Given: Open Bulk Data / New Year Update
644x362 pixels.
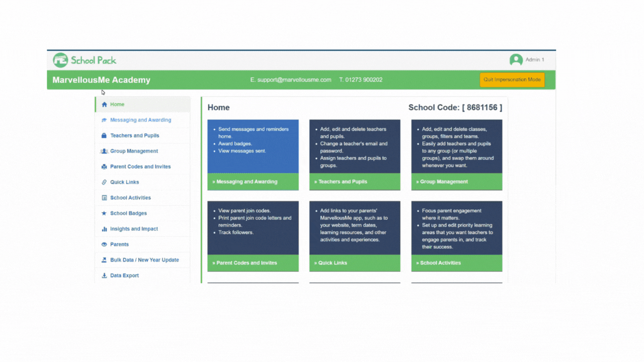Looking at the screenshot, I should pos(143,260).
